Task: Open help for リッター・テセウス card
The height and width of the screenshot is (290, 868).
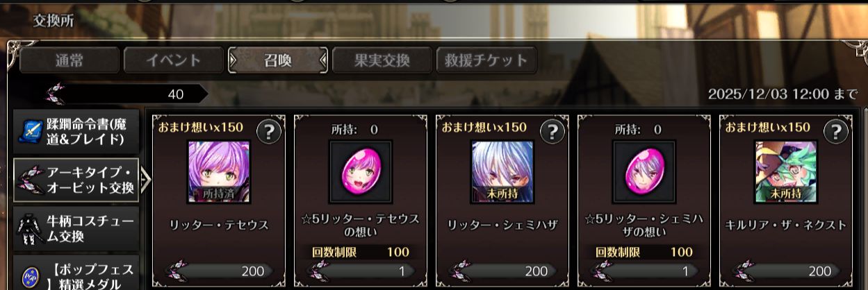Action: pos(269,130)
